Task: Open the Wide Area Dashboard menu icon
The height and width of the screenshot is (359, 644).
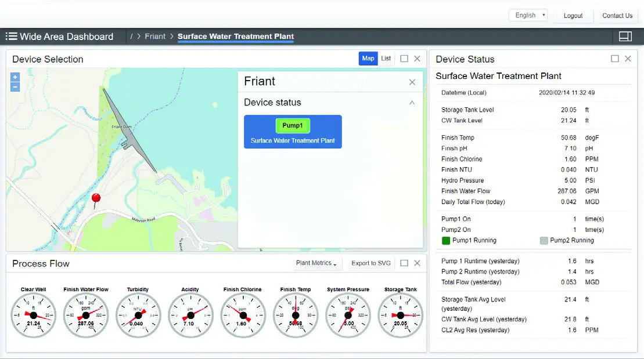Action: pos(11,37)
